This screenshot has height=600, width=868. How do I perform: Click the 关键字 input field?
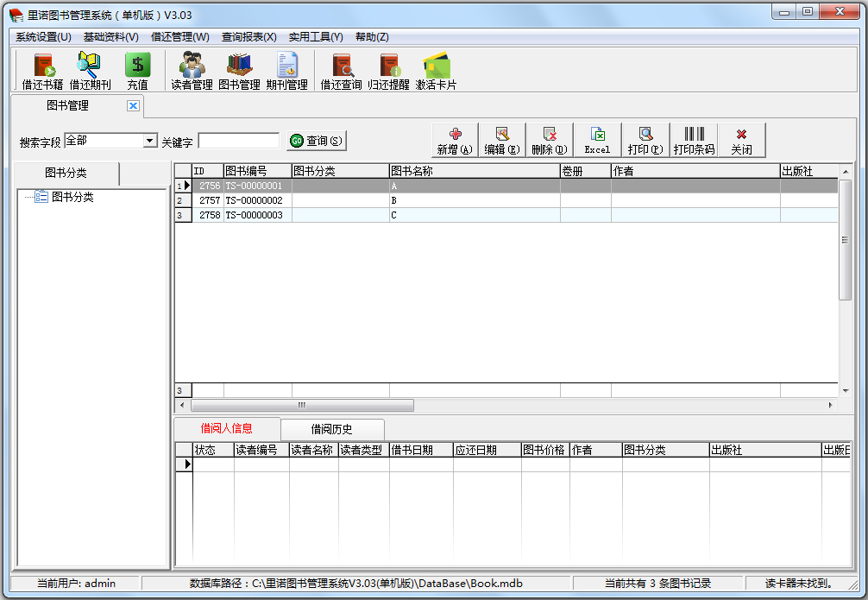pyautogui.click(x=239, y=141)
